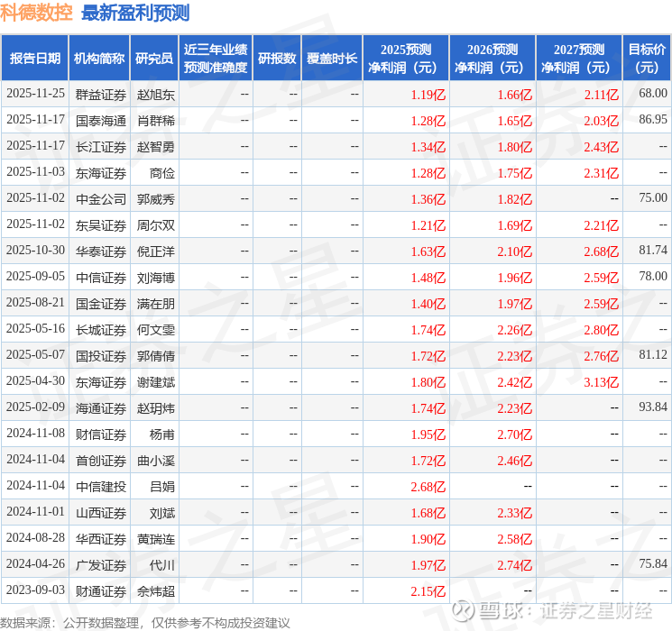Click date 2025-11-25
The width and height of the screenshot is (672, 631).
[x=35, y=94]
